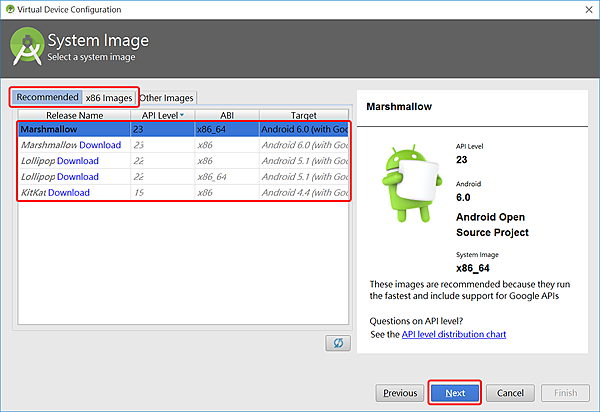Close the Virtual Device Configuration window
Viewport: 600px width, 412px height.
pyautogui.click(x=589, y=10)
